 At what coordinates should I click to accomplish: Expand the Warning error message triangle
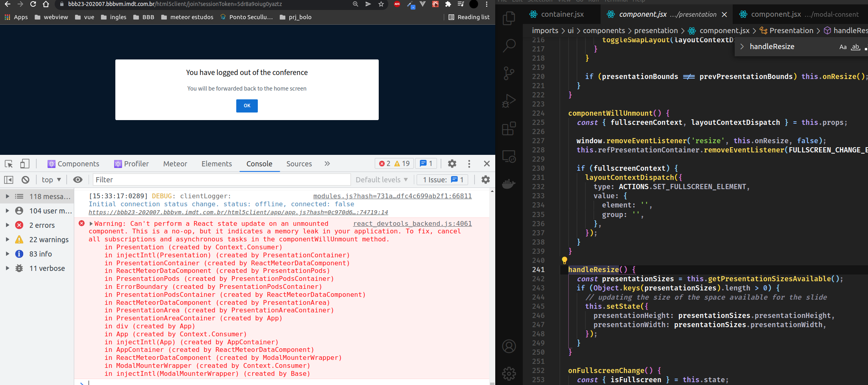click(91, 224)
